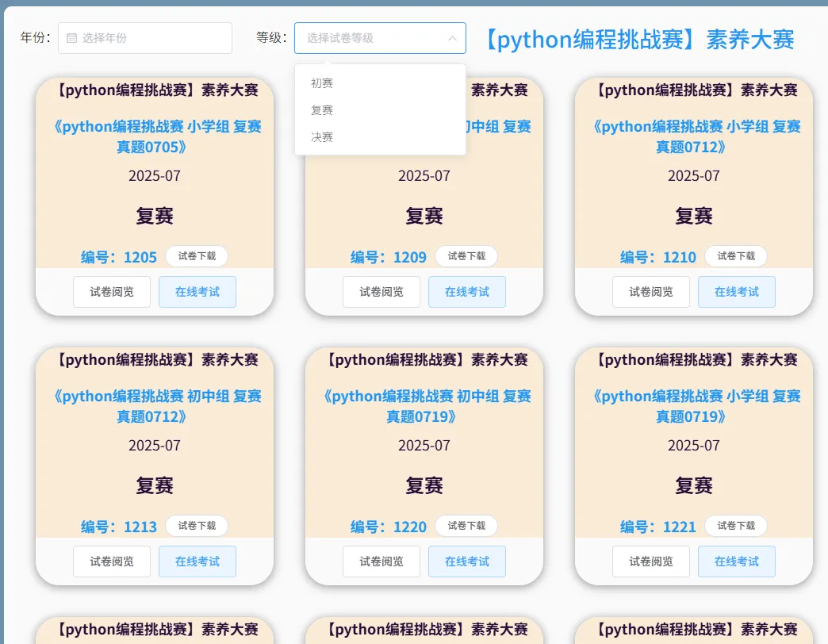Preview paper 1205 with 试卷阅览
This screenshot has width=828, height=644.
[x=111, y=291]
